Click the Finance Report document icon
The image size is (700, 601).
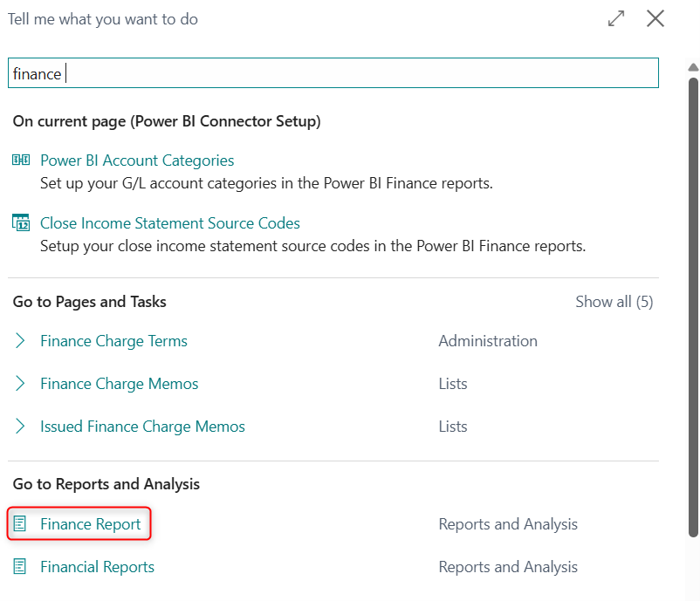[21, 524]
